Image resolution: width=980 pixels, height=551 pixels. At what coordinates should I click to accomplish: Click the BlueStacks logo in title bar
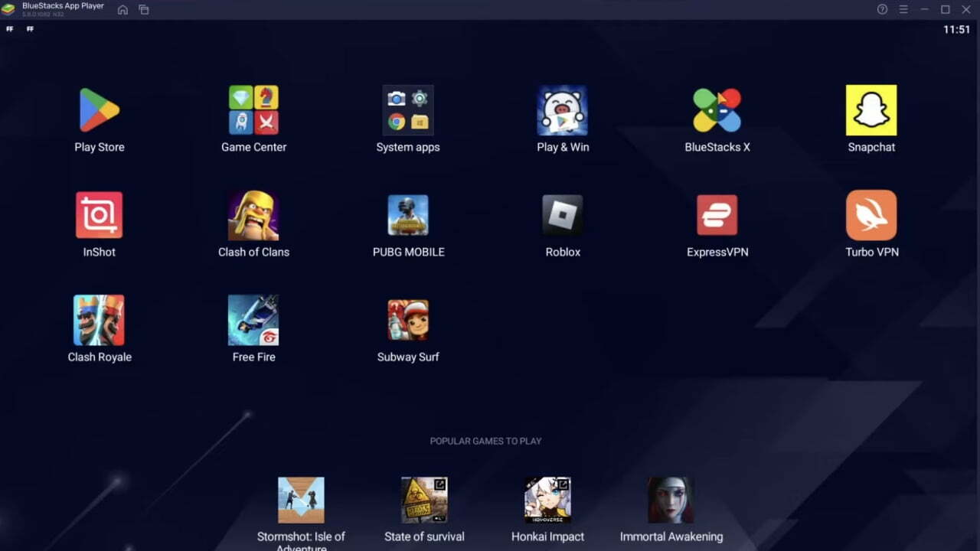tap(8, 9)
